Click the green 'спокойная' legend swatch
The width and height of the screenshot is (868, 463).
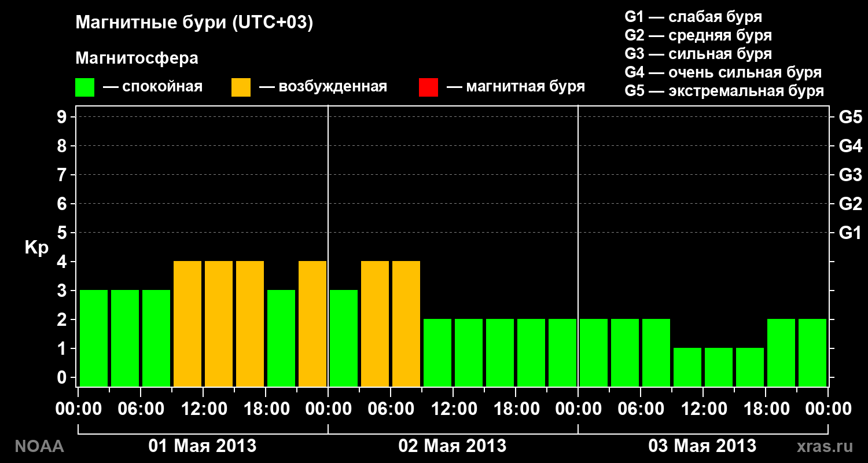point(84,87)
